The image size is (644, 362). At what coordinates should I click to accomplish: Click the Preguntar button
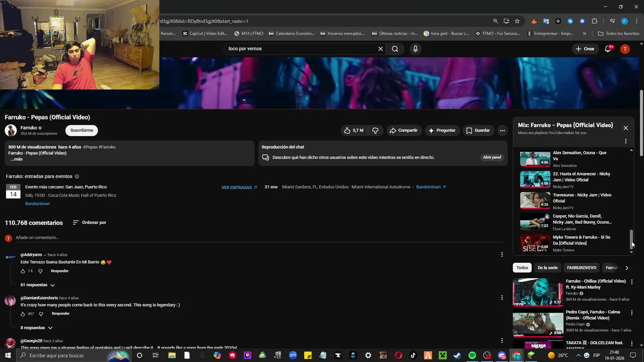[441, 130]
